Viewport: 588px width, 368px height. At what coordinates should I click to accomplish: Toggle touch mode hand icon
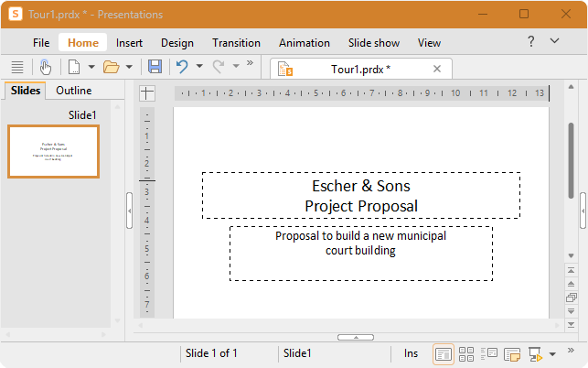(x=46, y=67)
